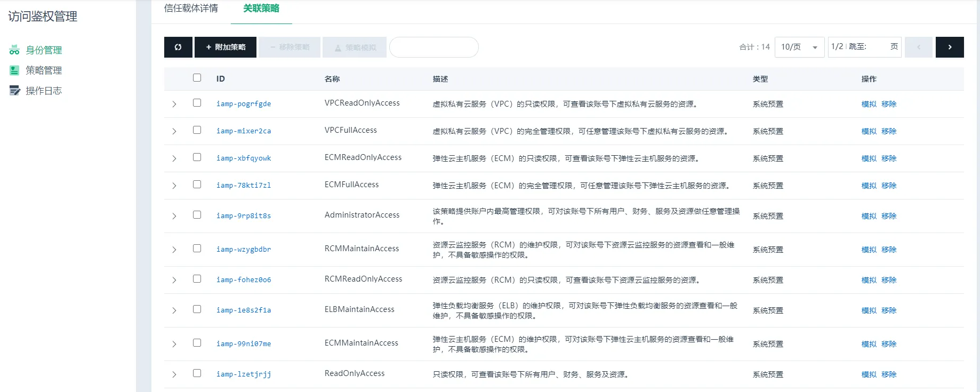The height and width of the screenshot is (392, 980).
Task: Focus the search input field
Action: [x=433, y=47]
